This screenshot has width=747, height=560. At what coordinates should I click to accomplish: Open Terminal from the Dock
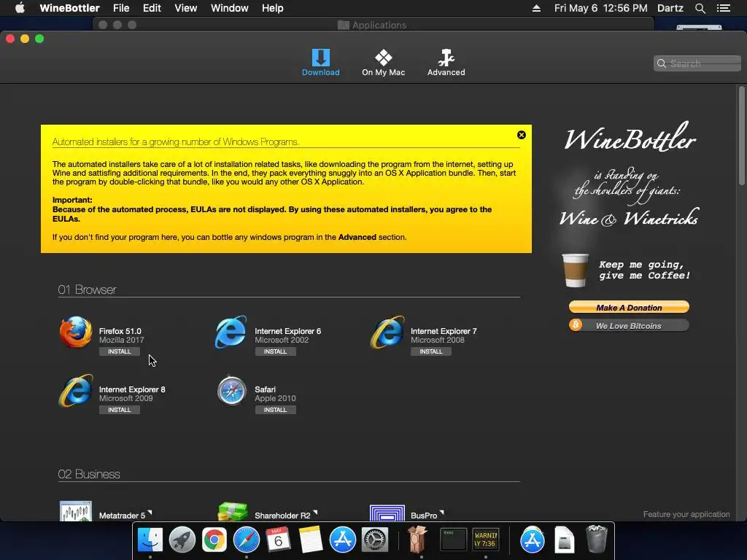(453, 540)
